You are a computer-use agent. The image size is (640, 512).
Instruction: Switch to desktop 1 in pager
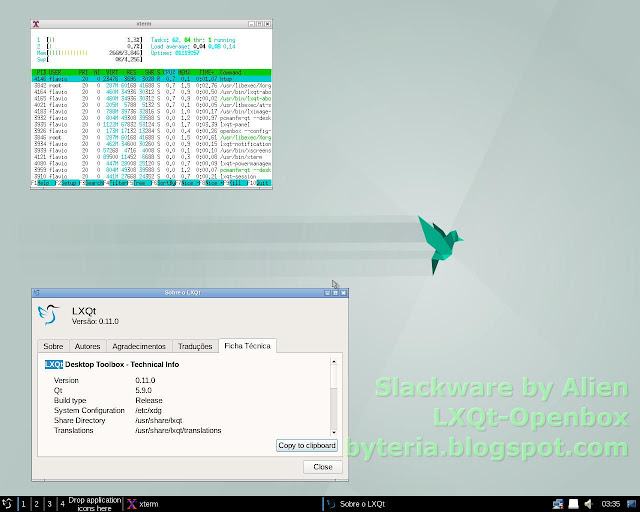[x=23, y=504]
